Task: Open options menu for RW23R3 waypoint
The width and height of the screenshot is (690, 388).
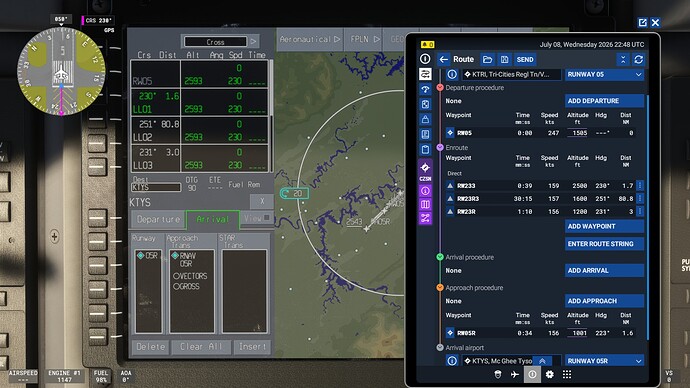Action: coord(640,198)
